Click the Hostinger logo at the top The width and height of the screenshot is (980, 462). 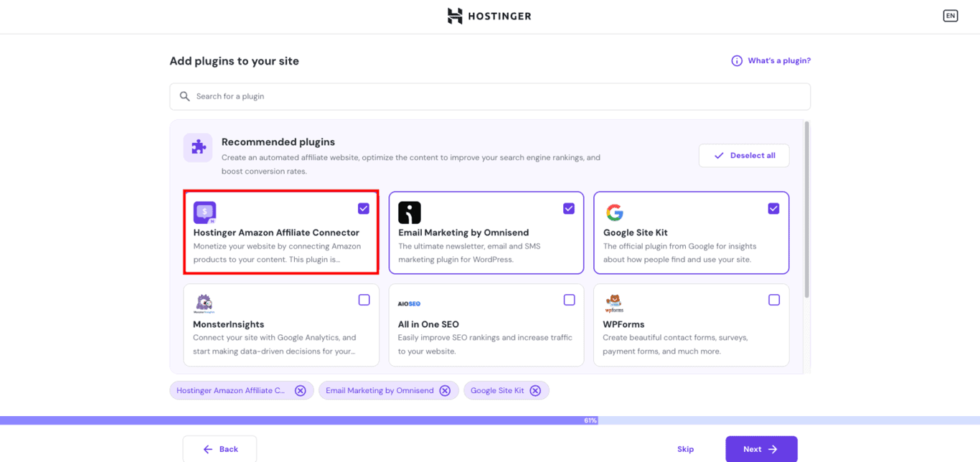[x=489, y=16]
